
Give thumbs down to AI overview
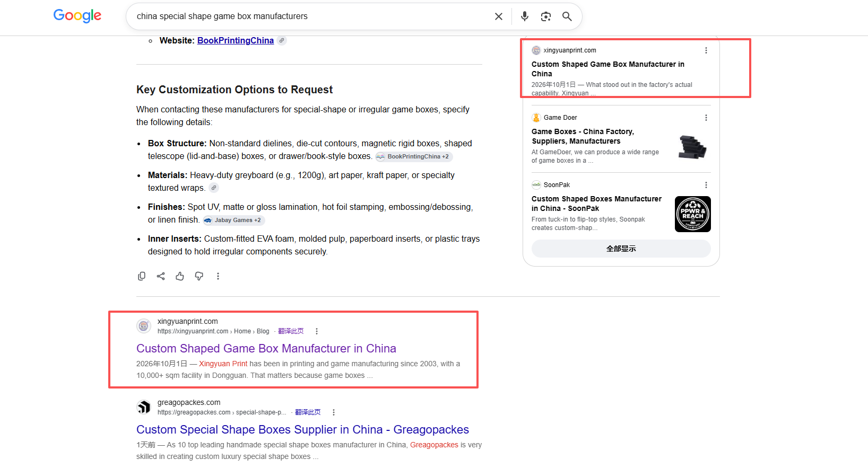click(199, 276)
